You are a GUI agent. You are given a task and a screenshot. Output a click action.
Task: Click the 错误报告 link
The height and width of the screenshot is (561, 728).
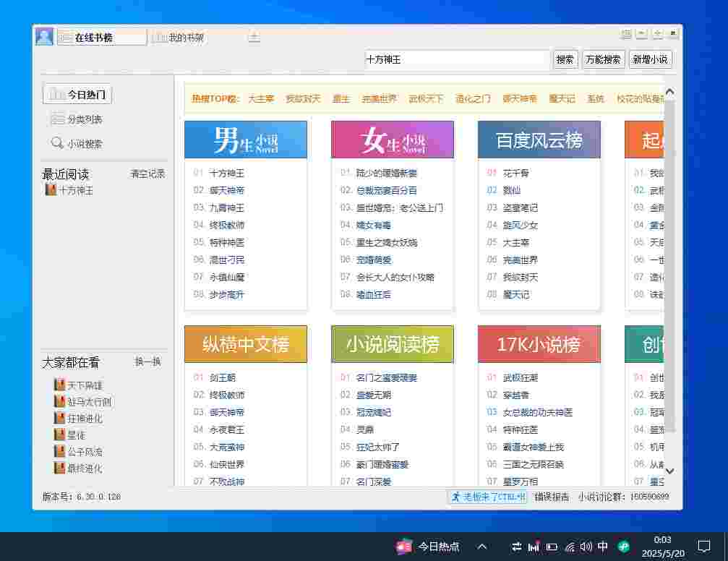click(552, 497)
